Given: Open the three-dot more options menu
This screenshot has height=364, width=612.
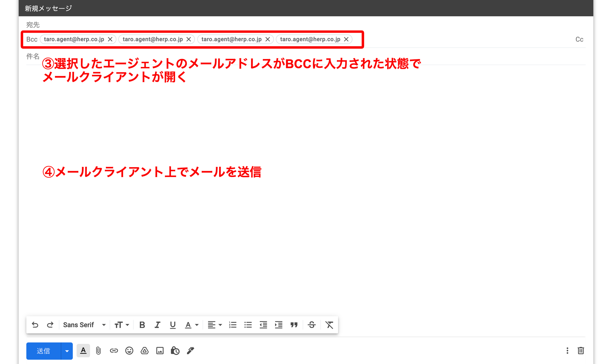Looking at the screenshot, I should pyautogui.click(x=567, y=351).
